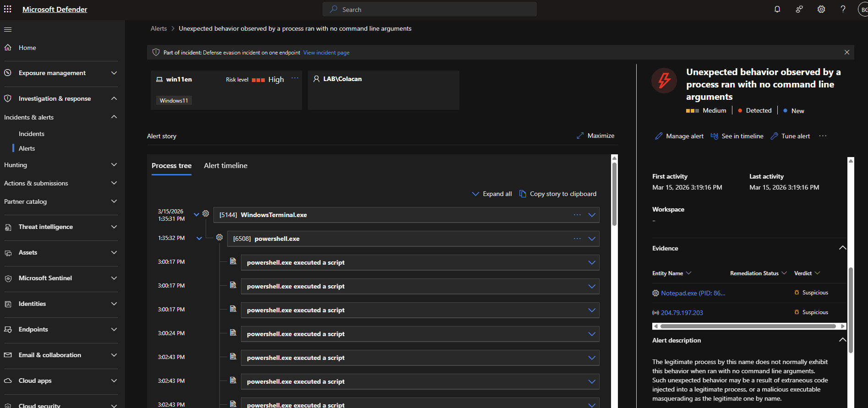Open Incidents in the navigation menu
The width and height of the screenshot is (868, 408).
click(32, 134)
